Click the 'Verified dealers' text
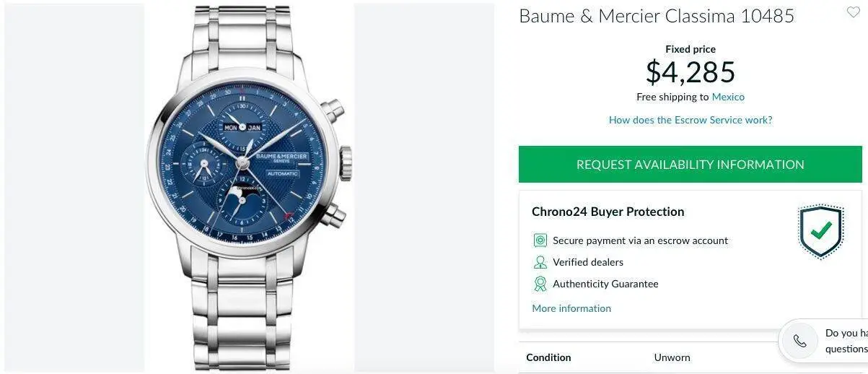This screenshot has height=374, width=868. (588, 262)
